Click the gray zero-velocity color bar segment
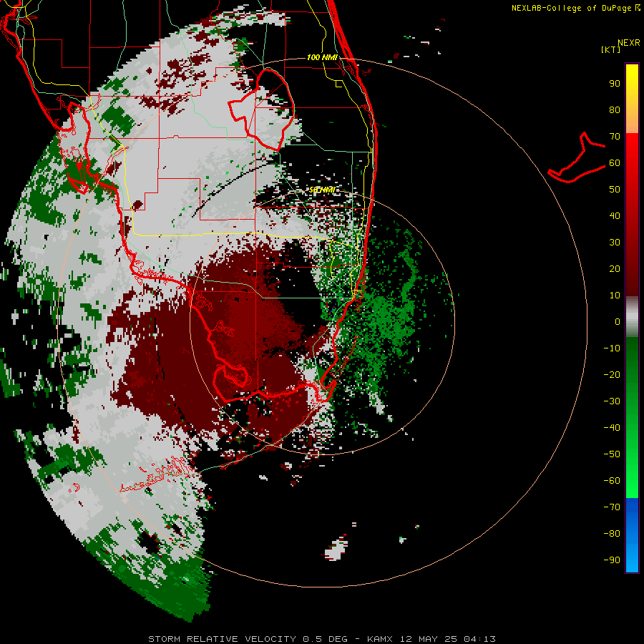Screen dimensions: 644x644 point(632,317)
